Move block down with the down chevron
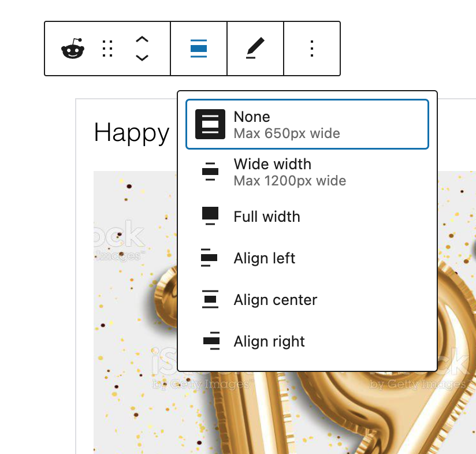This screenshot has height=454, width=476. 142,58
